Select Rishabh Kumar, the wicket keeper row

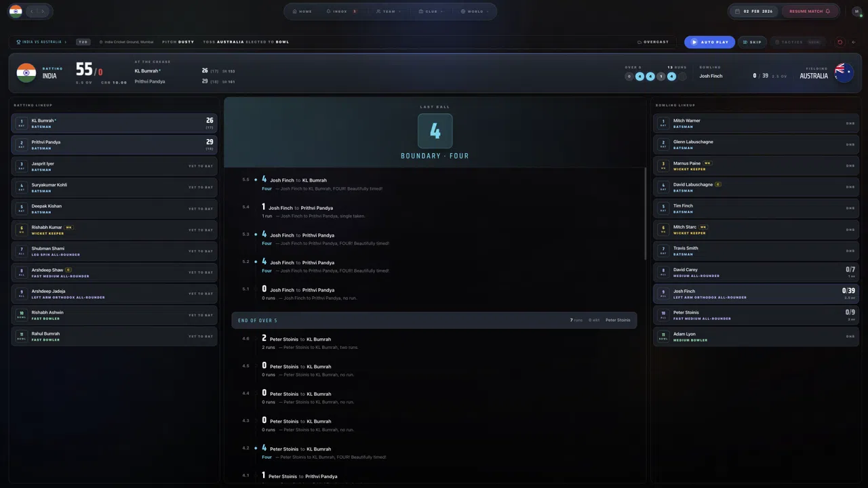(115, 230)
